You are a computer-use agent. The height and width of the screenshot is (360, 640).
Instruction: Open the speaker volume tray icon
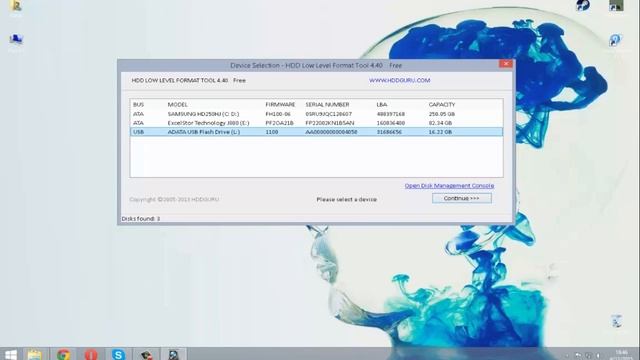tap(598, 356)
